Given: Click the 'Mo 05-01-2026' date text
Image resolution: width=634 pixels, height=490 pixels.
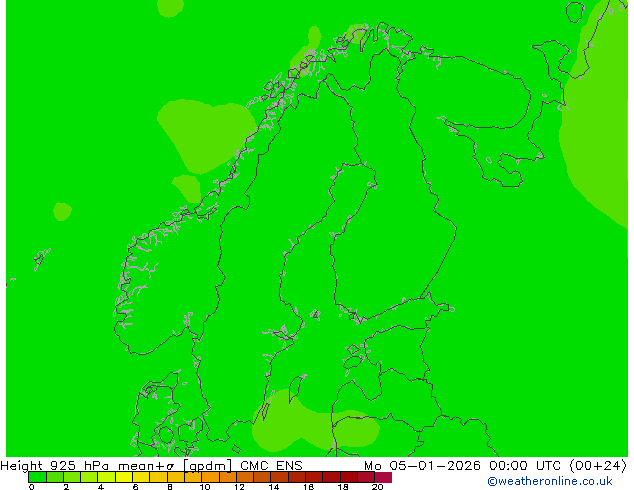Looking at the screenshot, I should pos(422,466).
